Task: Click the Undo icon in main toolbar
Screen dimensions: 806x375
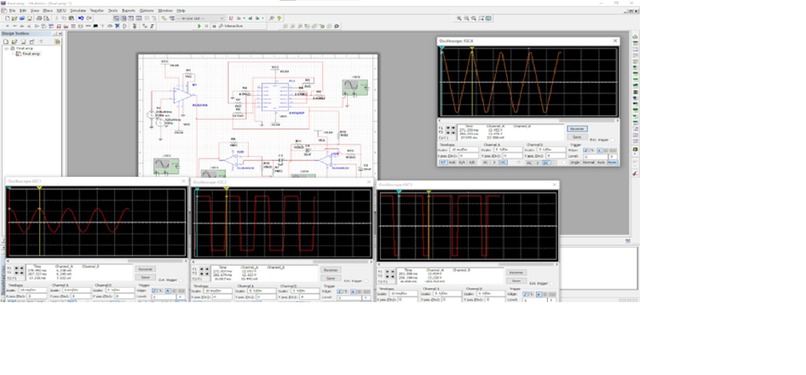Action: (81, 18)
